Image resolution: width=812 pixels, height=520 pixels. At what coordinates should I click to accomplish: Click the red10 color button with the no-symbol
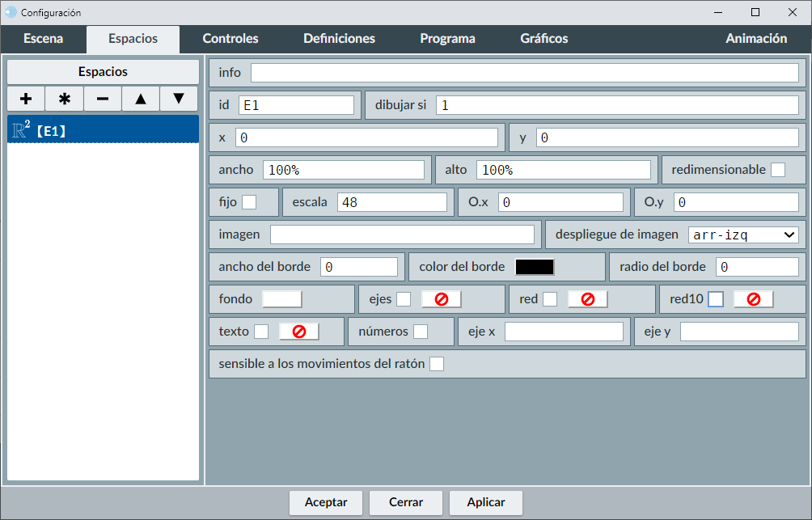point(753,299)
